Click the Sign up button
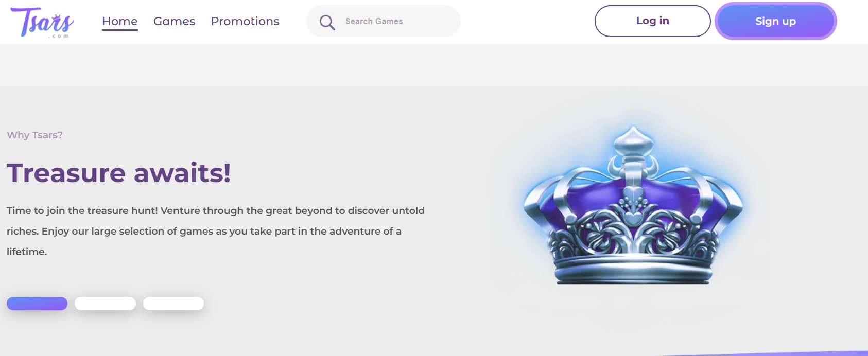The width and height of the screenshot is (868, 356). point(776,21)
